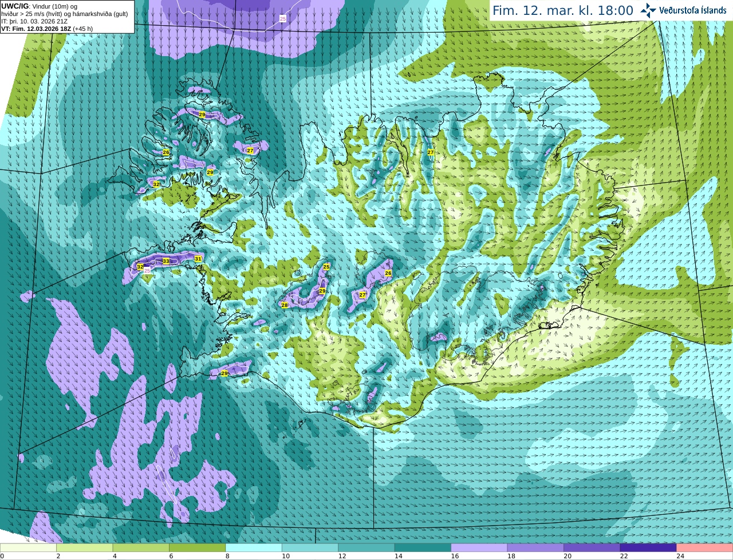Pick the pink above-24 m/s bar segment

click(704, 548)
